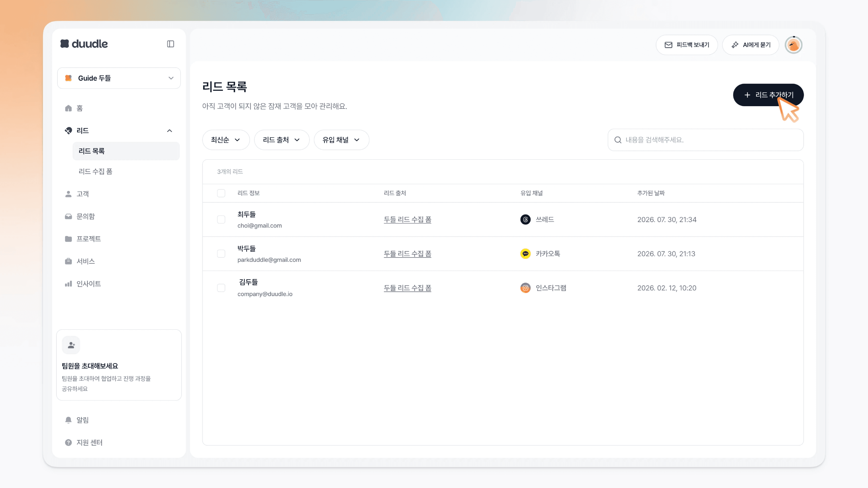Click the 팀원을 초대해보세요 invite card
The width and height of the screenshot is (868, 488).
pyautogui.click(x=119, y=365)
